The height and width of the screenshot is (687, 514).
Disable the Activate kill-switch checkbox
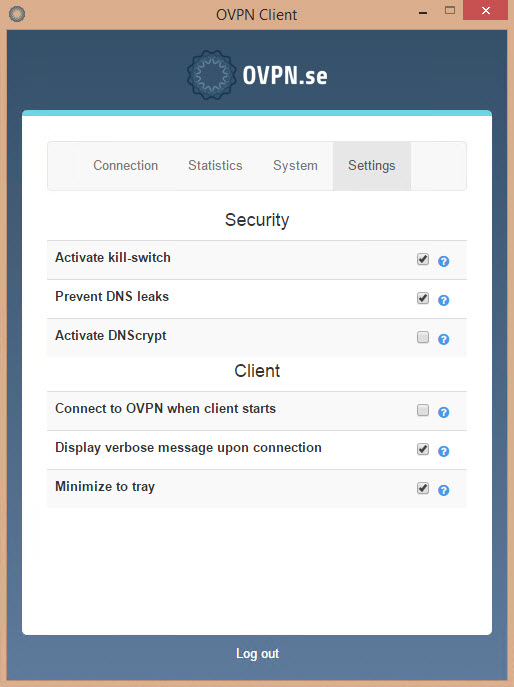coord(423,259)
